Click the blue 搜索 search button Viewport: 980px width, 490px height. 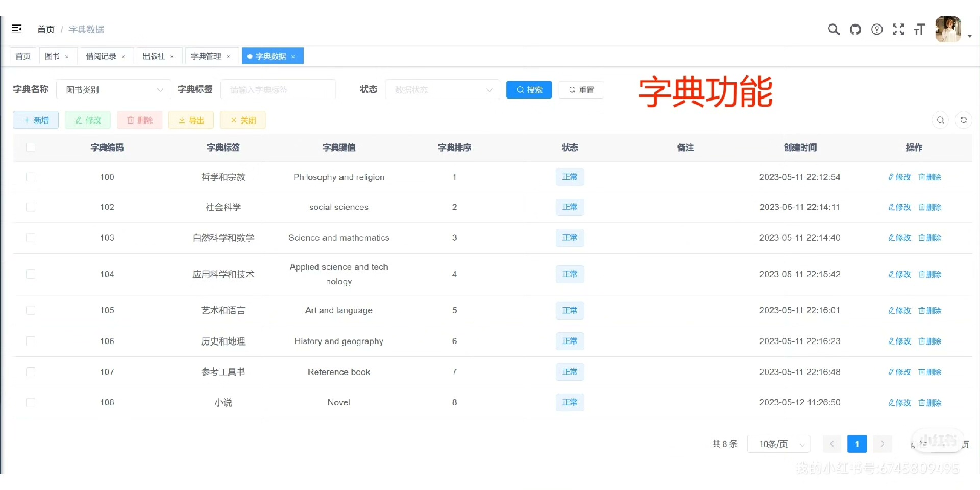529,90
